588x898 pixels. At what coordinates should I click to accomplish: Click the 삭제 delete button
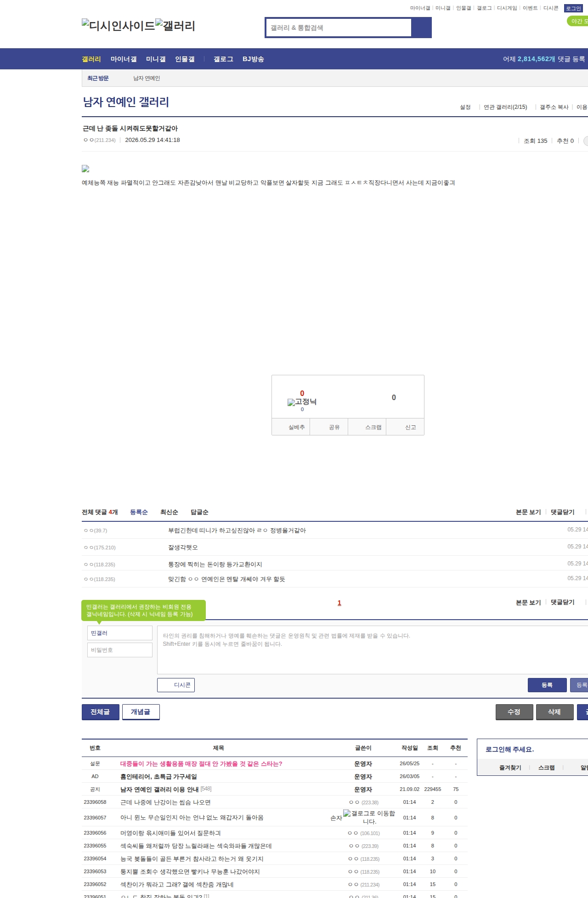[554, 712]
